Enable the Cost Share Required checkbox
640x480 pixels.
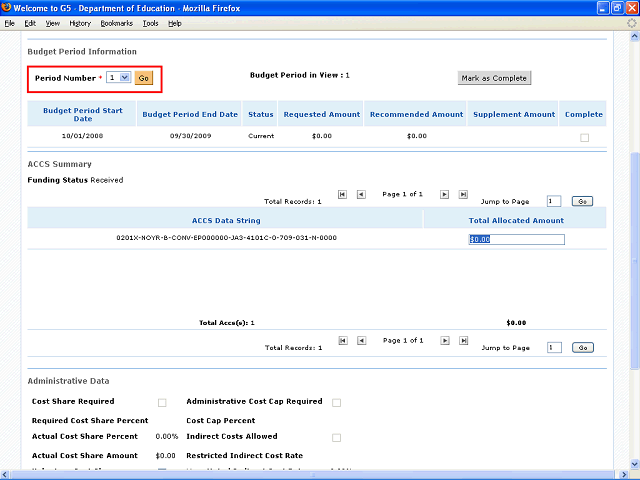point(162,403)
